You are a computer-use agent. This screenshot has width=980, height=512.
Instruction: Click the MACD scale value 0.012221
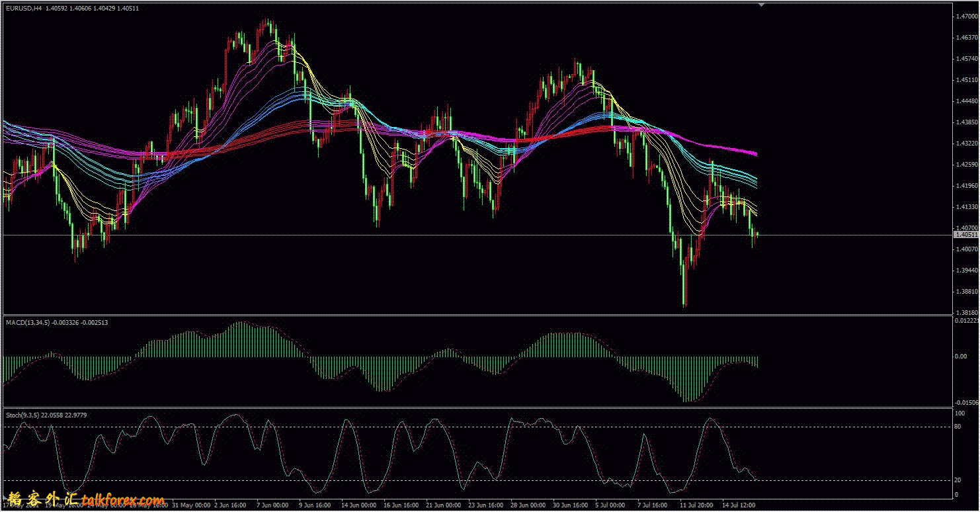(967, 320)
